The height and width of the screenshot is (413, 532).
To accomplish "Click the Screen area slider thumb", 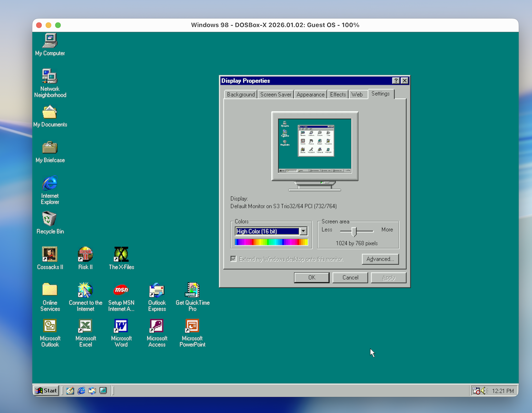I will coord(354,231).
